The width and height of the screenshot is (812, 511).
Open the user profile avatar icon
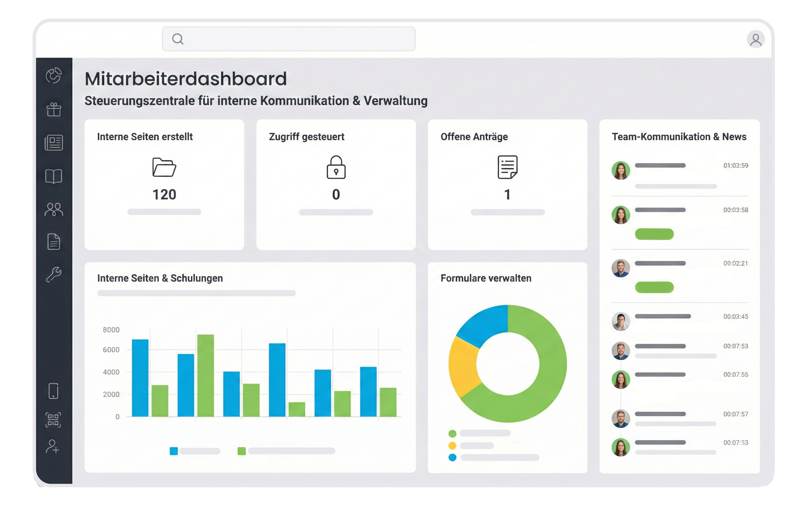[x=755, y=39]
